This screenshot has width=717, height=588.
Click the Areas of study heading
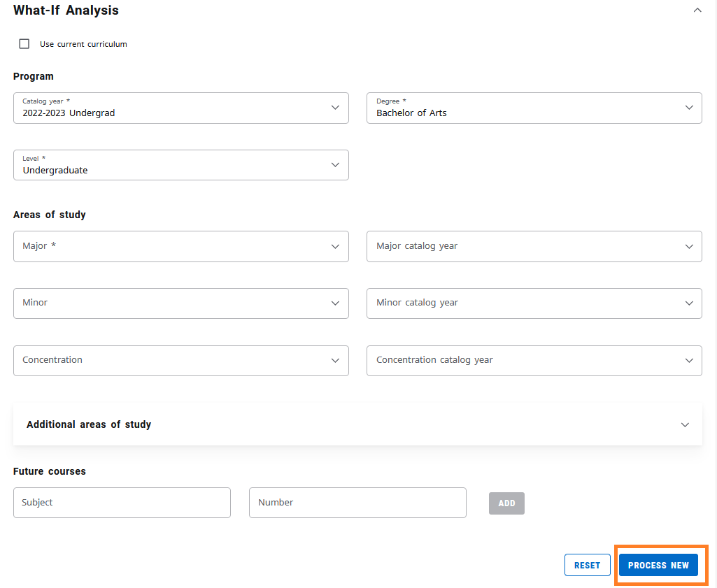click(x=50, y=215)
